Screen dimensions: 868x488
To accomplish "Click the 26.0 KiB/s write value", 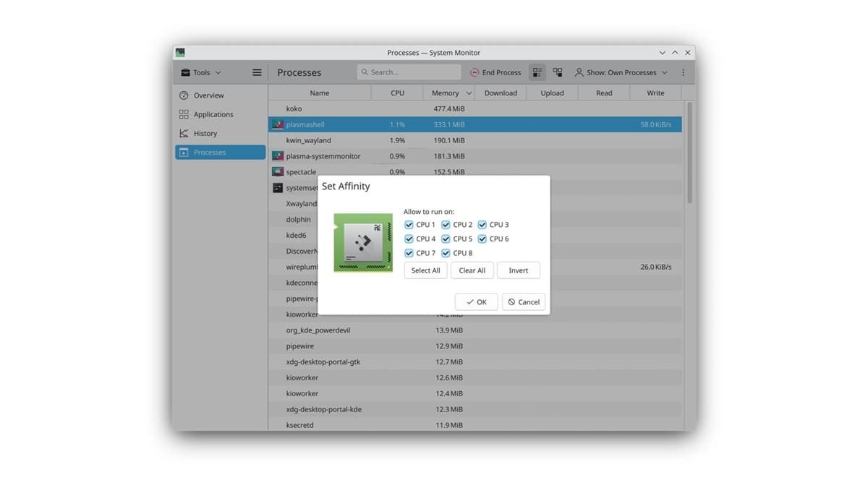I will [656, 267].
